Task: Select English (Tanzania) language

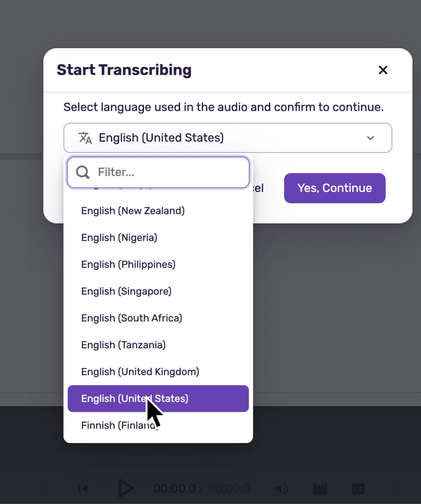Action: click(123, 345)
